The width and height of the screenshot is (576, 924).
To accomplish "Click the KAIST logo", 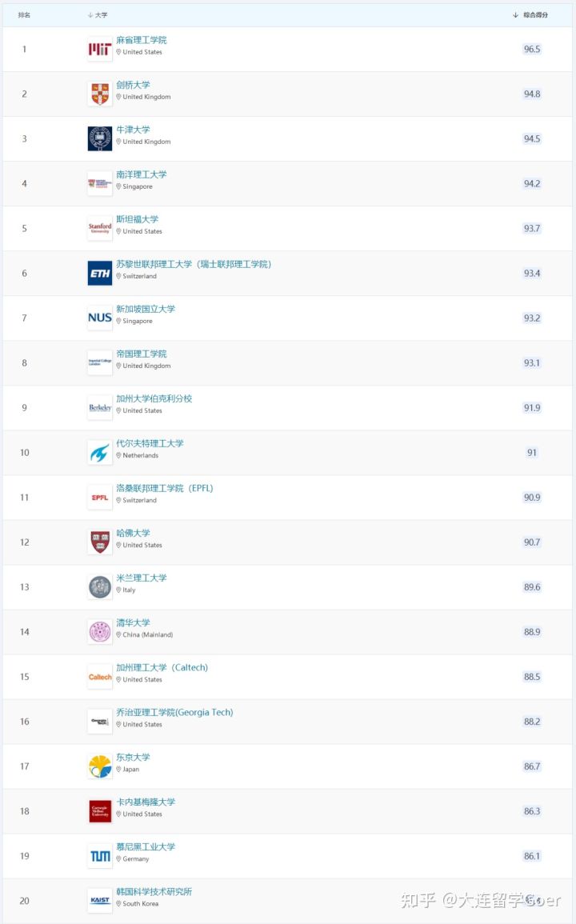I will (100, 901).
